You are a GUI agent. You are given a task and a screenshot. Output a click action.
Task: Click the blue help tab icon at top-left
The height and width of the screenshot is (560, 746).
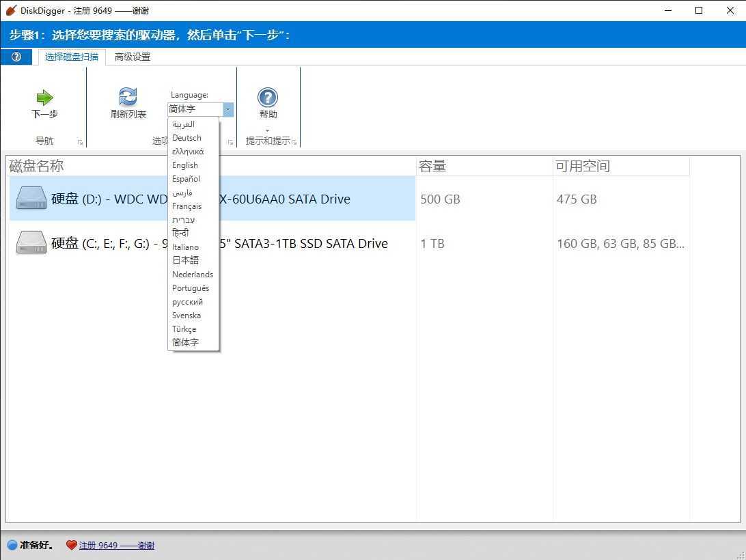click(14, 57)
